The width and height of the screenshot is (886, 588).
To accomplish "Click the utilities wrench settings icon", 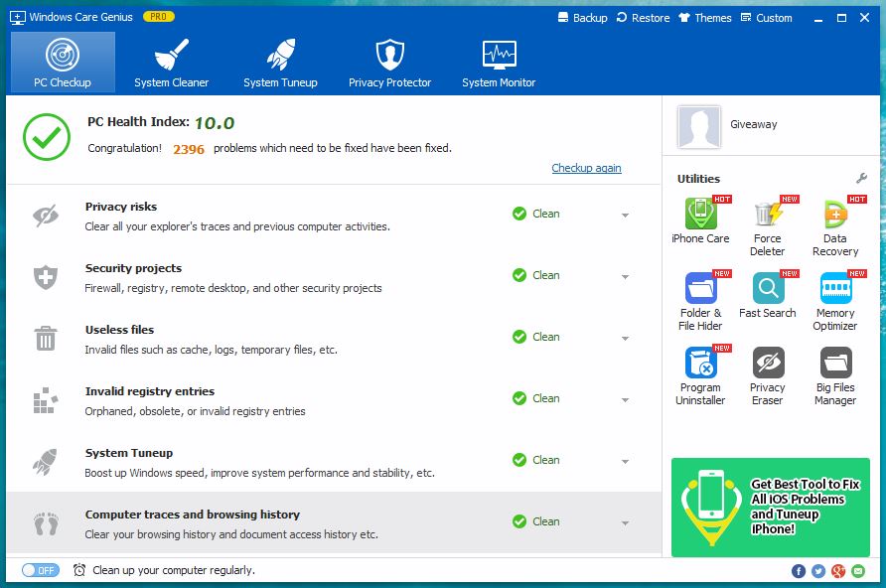I will (861, 179).
